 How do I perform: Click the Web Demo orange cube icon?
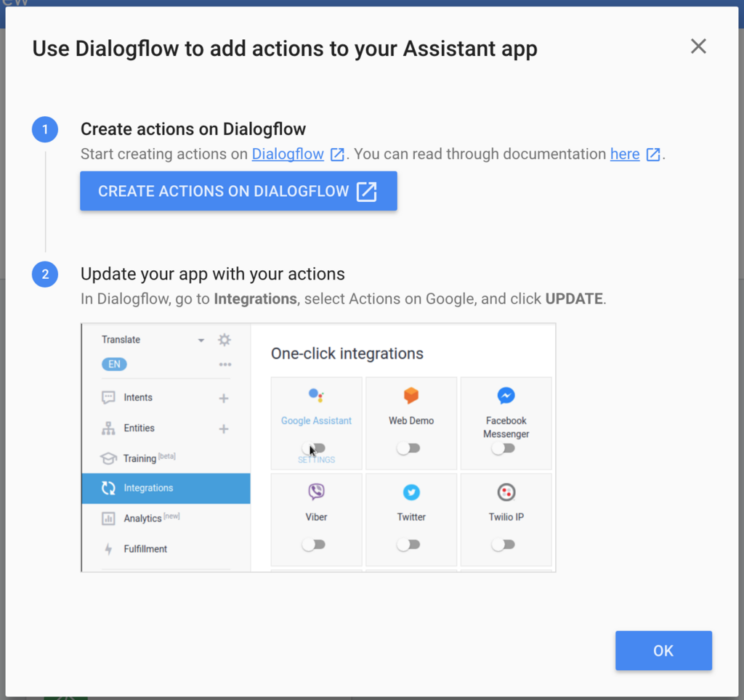[x=411, y=395]
